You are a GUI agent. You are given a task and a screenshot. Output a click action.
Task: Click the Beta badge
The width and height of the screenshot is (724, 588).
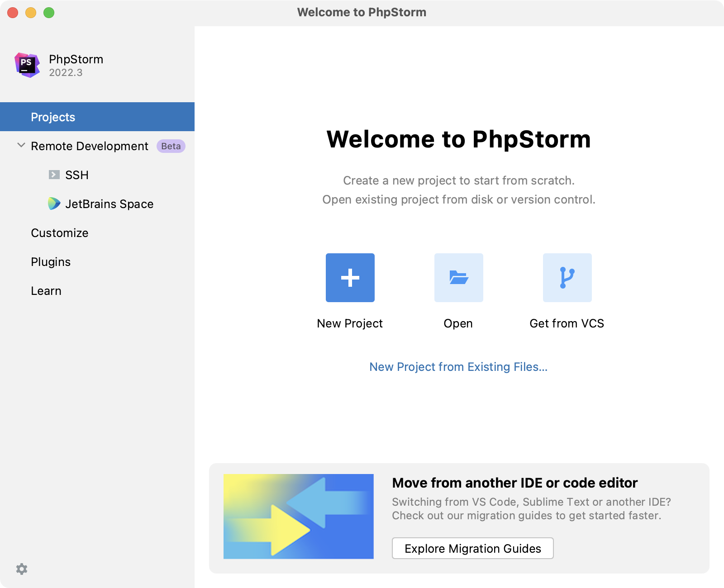tap(171, 146)
